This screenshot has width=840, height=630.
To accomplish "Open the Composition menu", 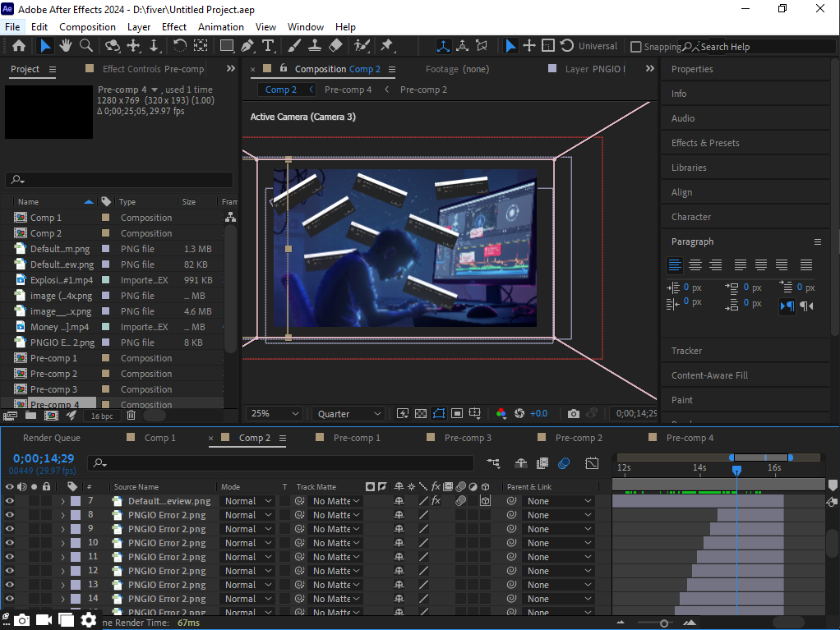I will coord(87,27).
